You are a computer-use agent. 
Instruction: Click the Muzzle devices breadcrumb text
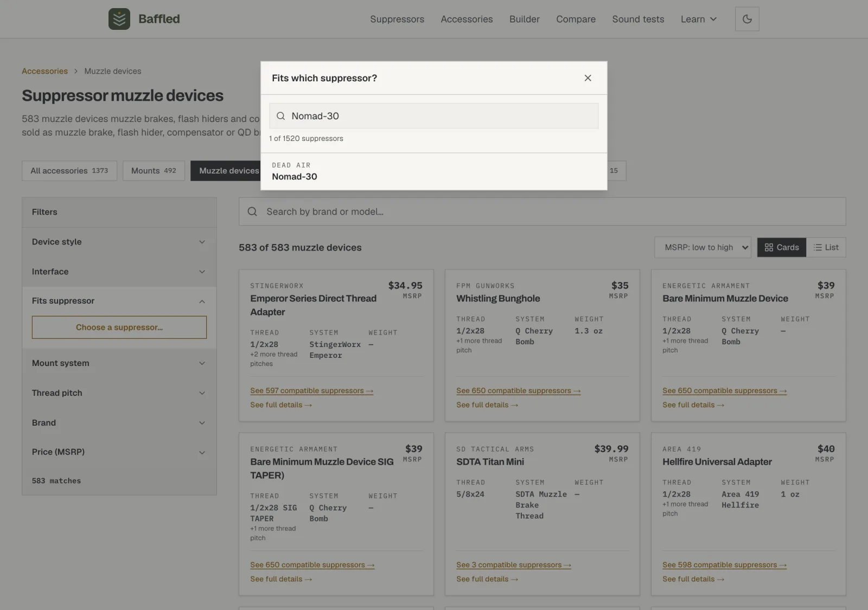click(113, 71)
